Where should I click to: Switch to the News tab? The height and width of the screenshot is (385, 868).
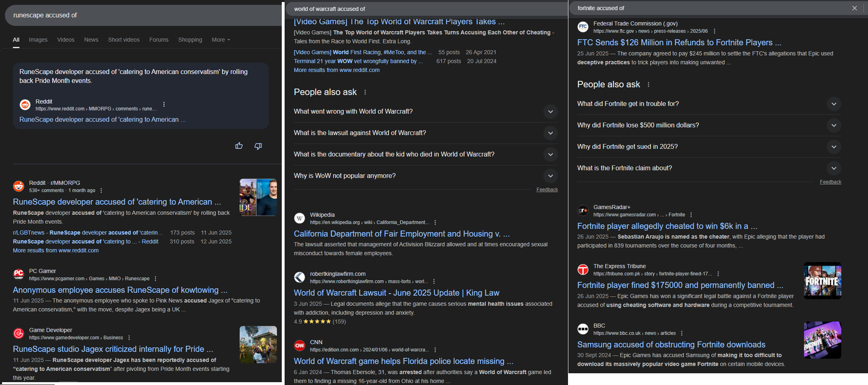point(91,40)
